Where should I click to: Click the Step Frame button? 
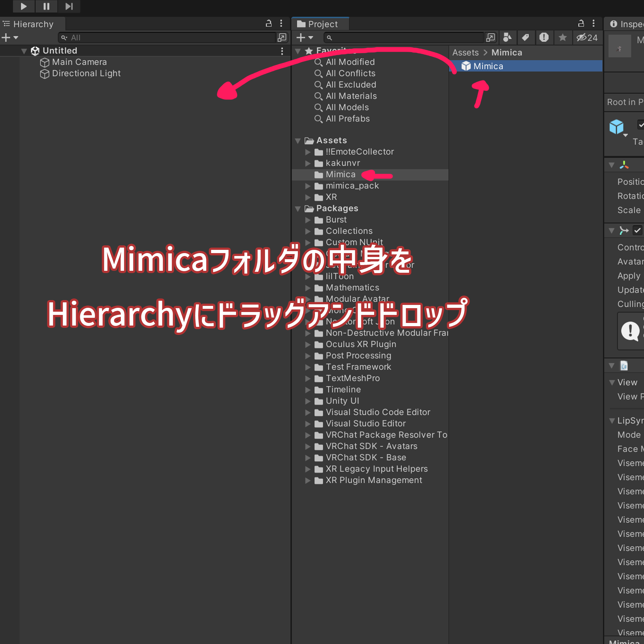(69, 6)
